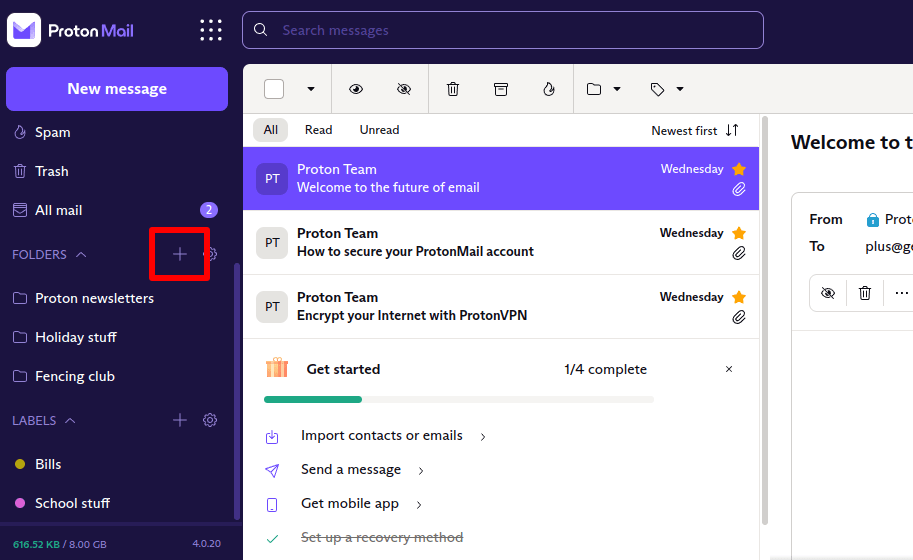Open folder settings gear
This screenshot has width=913, height=560.
(210, 254)
